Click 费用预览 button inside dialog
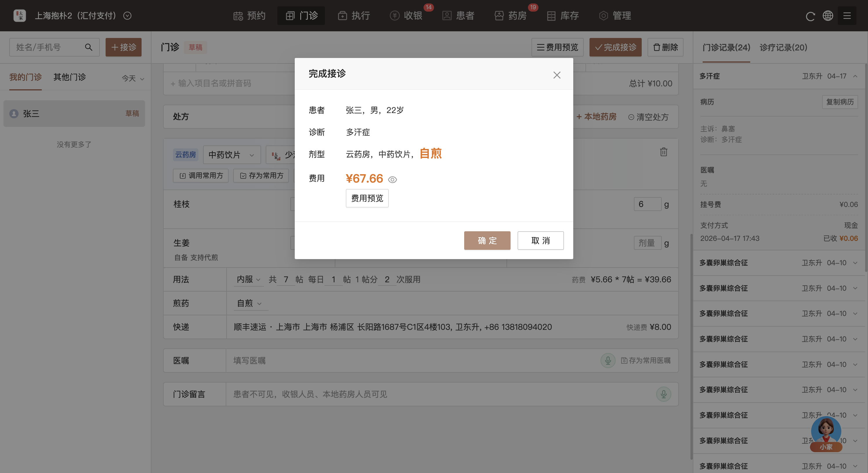Image resolution: width=868 pixels, height=473 pixels. (367, 198)
